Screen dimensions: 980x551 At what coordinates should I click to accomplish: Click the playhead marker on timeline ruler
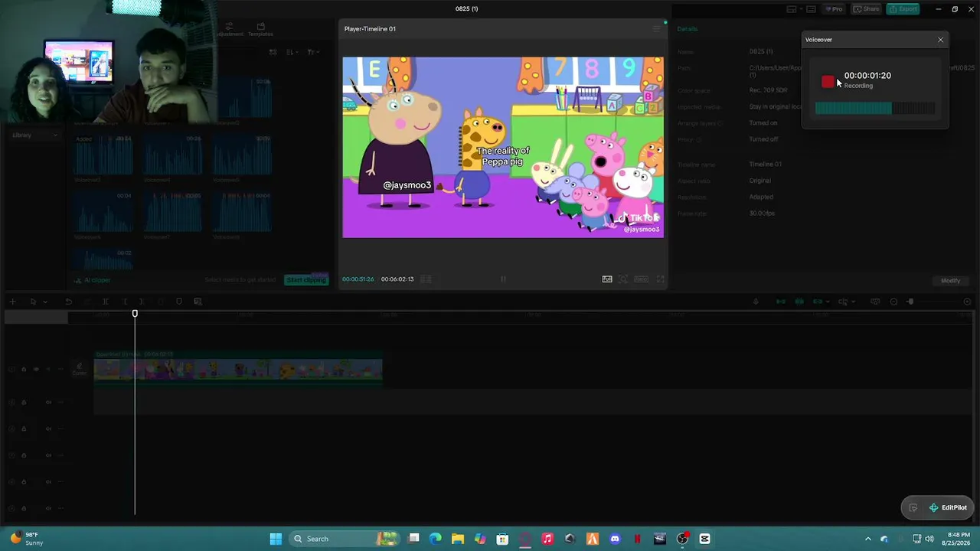[x=135, y=314]
